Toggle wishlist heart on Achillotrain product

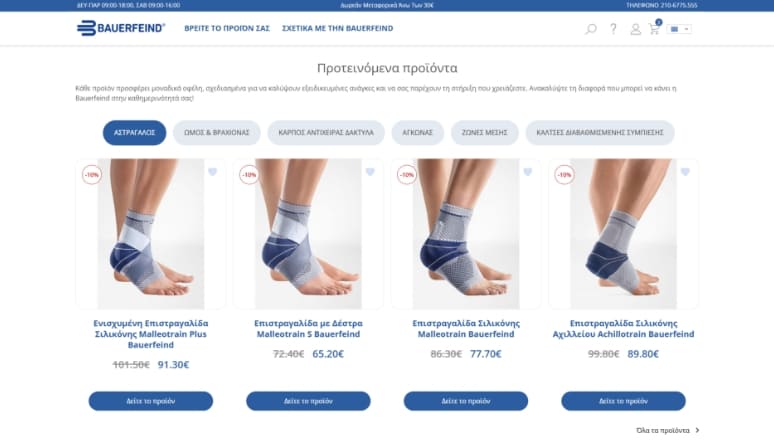pyautogui.click(x=685, y=172)
